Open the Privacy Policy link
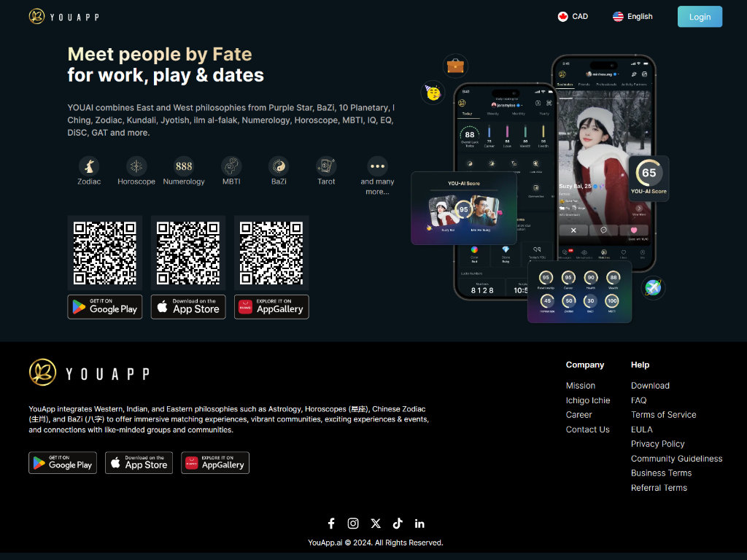The width and height of the screenshot is (747, 560). (x=658, y=444)
